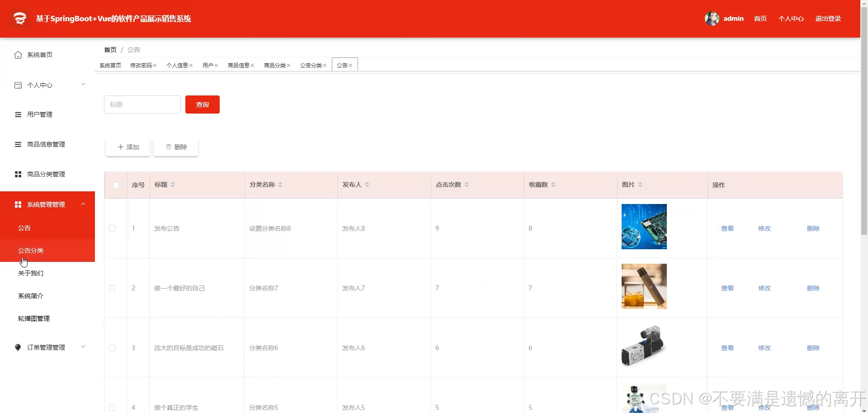Close the 个人信息 tab

[191, 66]
